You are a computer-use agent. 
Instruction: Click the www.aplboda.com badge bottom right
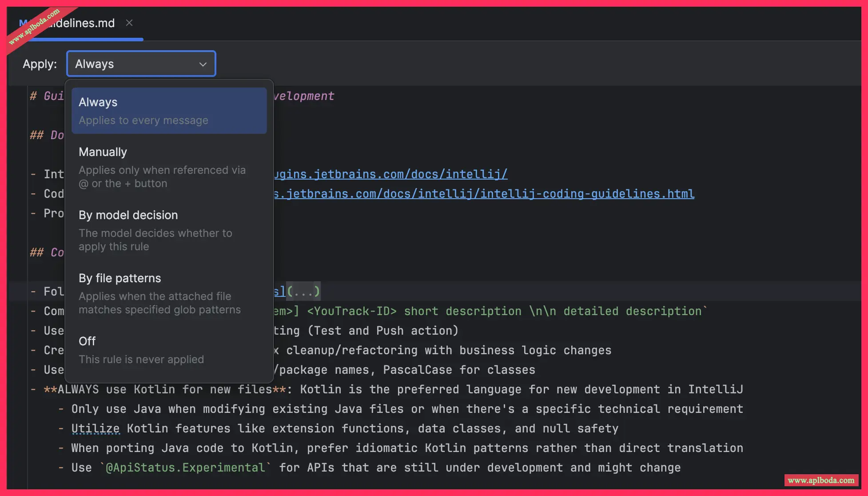coord(821,480)
